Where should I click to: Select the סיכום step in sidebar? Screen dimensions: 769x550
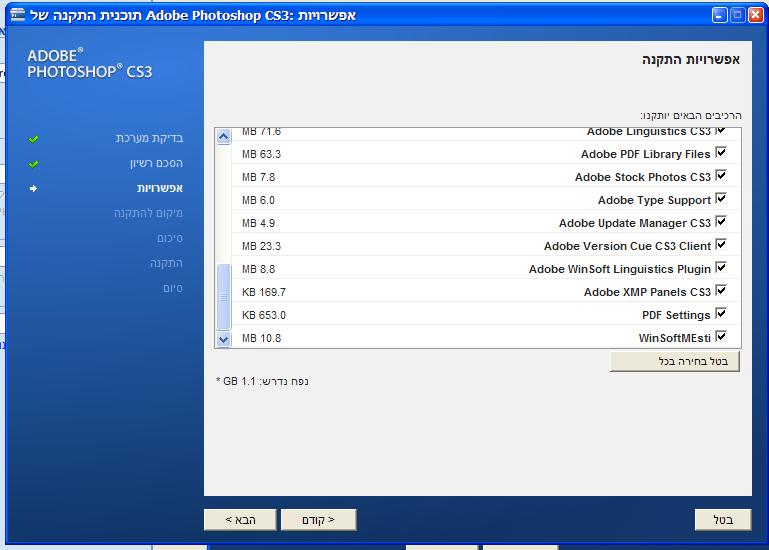tap(170, 238)
